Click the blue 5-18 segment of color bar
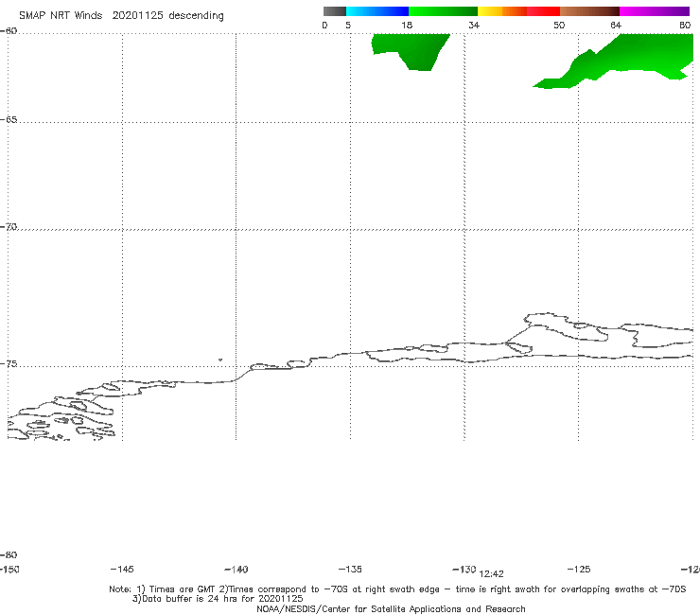 (x=377, y=11)
